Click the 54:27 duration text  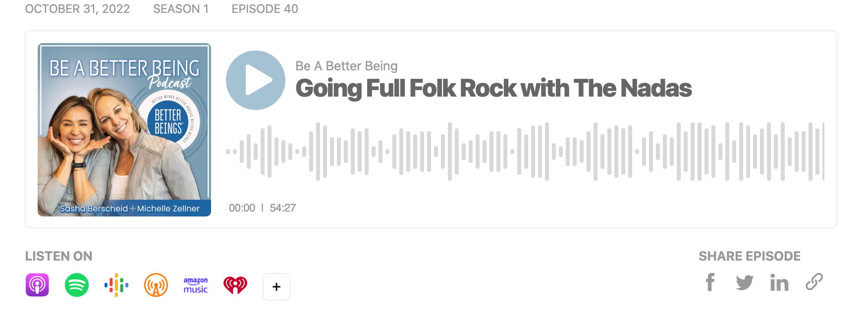coord(282,208)
